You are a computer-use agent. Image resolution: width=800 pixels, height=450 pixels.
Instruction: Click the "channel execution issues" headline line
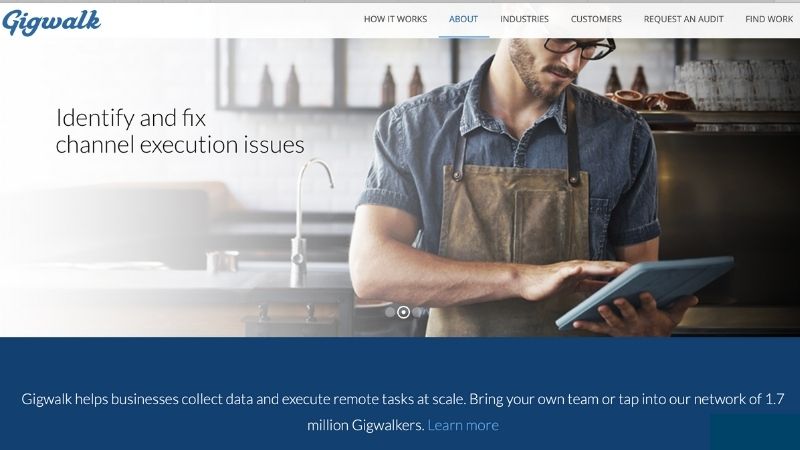pos(180,145)
